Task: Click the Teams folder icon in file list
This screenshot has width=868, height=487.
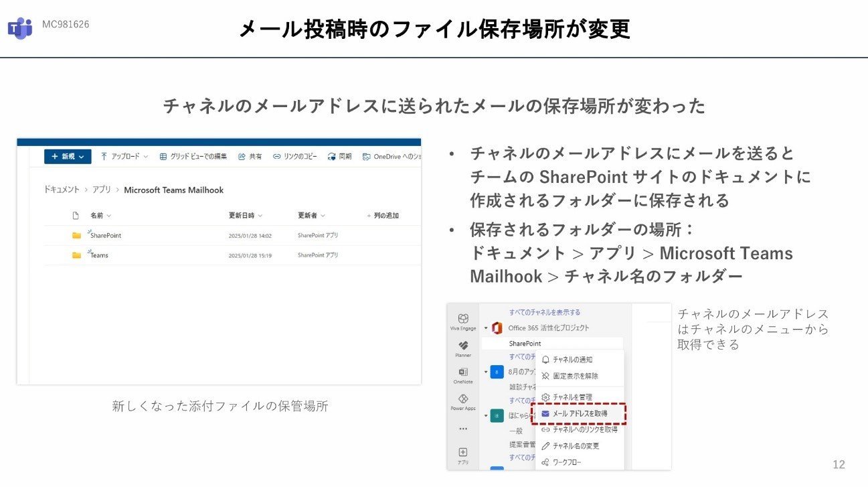Action: pyautogui.click(x=76, y=255)
